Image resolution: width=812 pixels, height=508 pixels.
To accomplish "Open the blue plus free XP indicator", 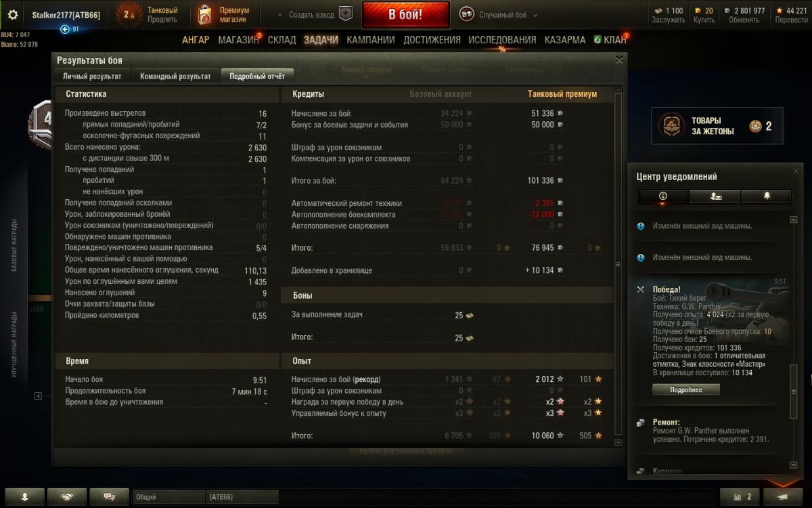I will click(x=65, y=29).
